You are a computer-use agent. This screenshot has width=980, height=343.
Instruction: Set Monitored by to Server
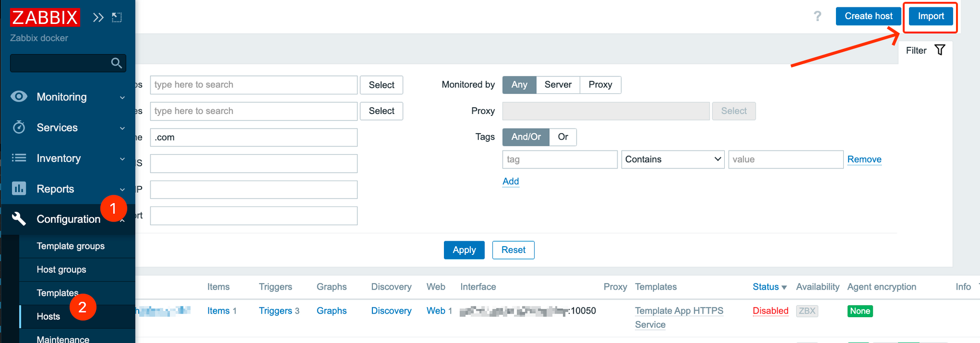tap(558, 85)
